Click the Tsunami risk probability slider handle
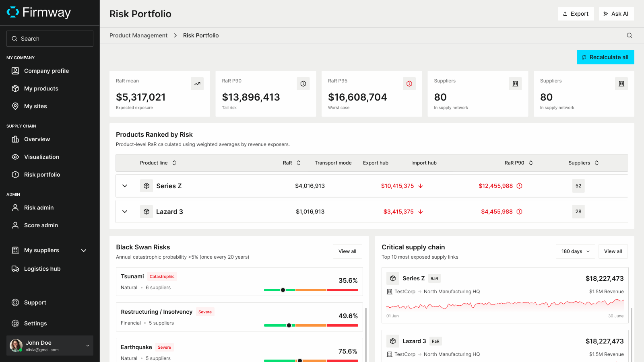The image size is (644, 362). [283, 290]
